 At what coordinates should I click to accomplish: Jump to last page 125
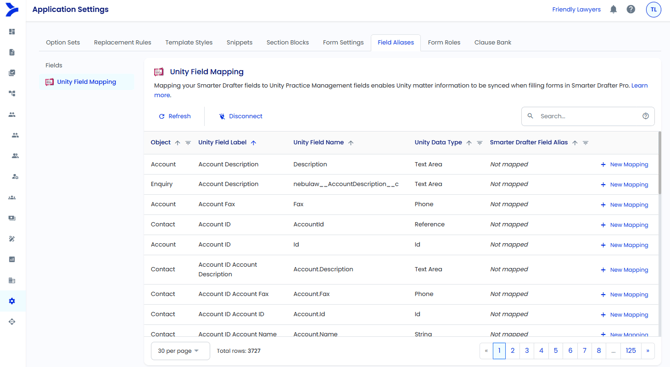click(631, 351)
